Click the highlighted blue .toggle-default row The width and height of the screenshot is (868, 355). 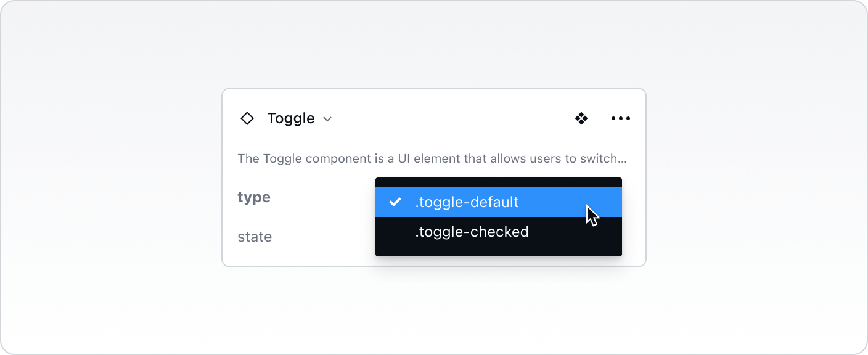[x=498, y=202]
